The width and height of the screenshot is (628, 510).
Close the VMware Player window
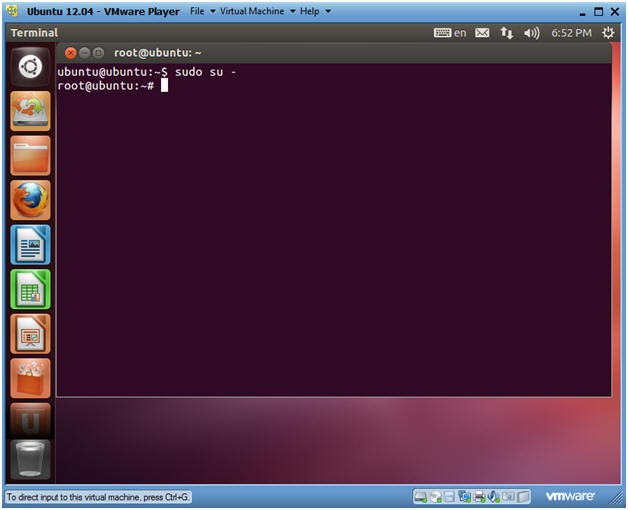point(615,12)
